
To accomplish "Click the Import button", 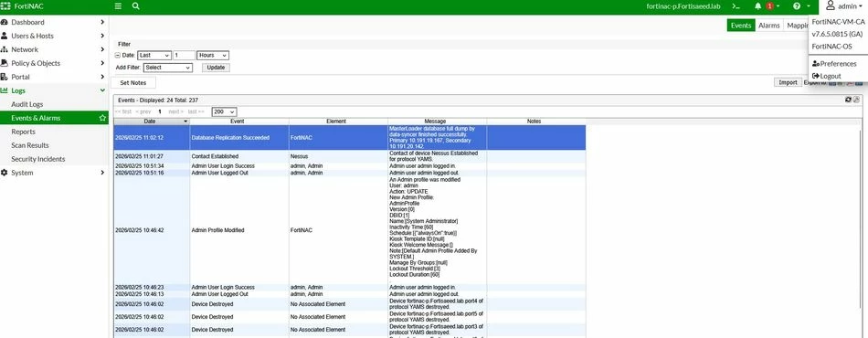I will tap(788, 82).
